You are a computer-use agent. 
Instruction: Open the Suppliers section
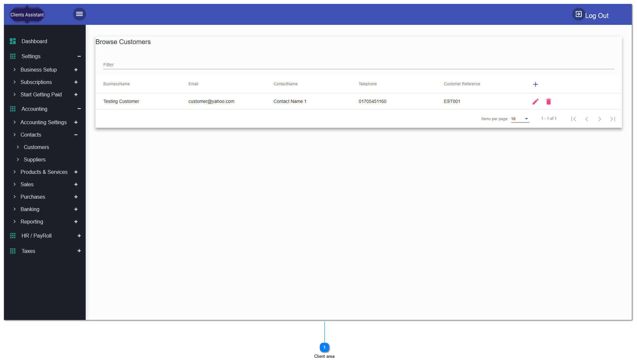(x=34, y=159)
